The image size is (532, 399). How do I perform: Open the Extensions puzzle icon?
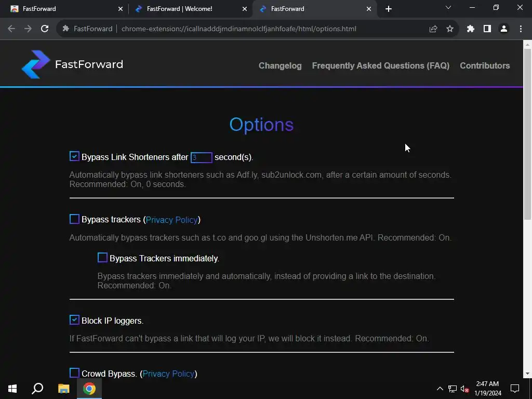[x=471, y=29]
